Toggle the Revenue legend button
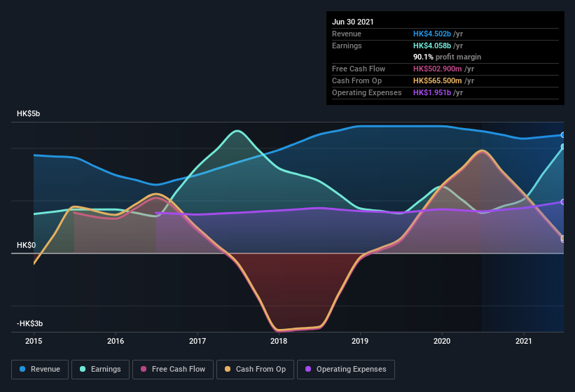 pyautogui.click(x=40, y=370)
